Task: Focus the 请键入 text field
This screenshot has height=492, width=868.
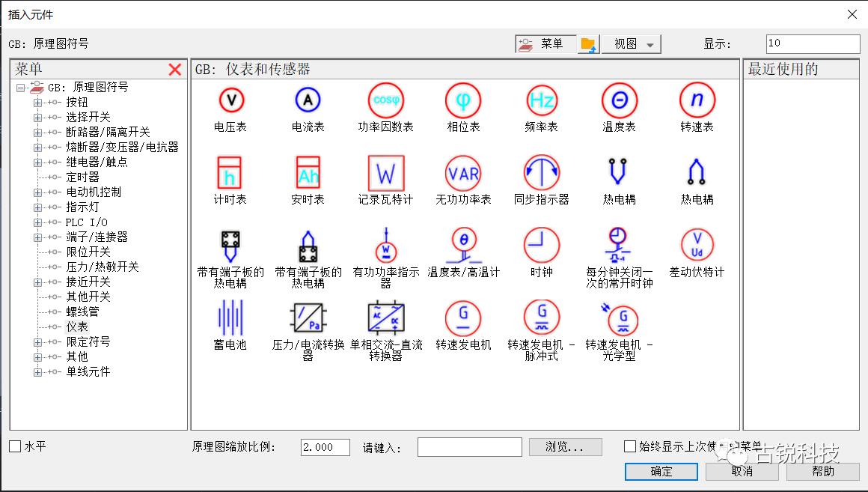Action: tap(469, 447)
